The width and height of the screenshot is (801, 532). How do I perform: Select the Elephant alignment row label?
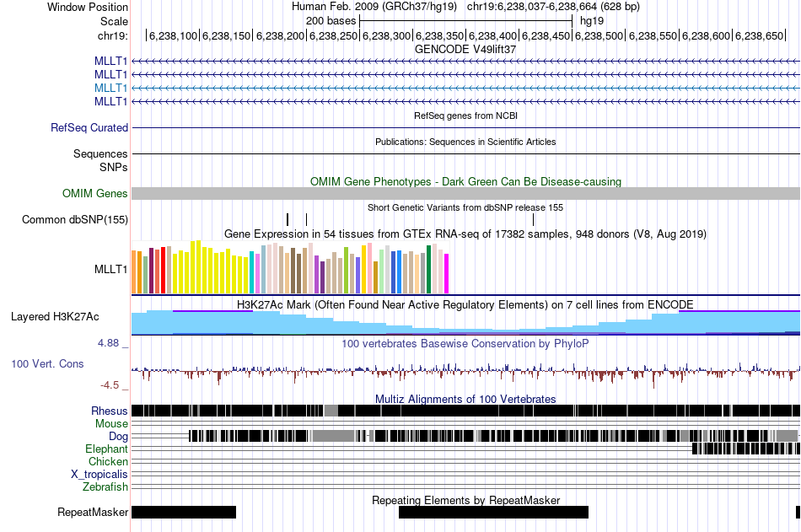(x=106, y=449)
